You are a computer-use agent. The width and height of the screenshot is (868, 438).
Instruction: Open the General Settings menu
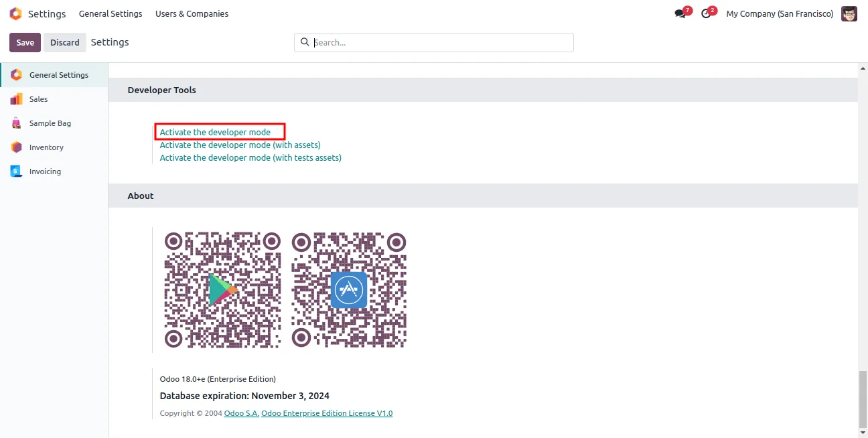tap(111, 13)
